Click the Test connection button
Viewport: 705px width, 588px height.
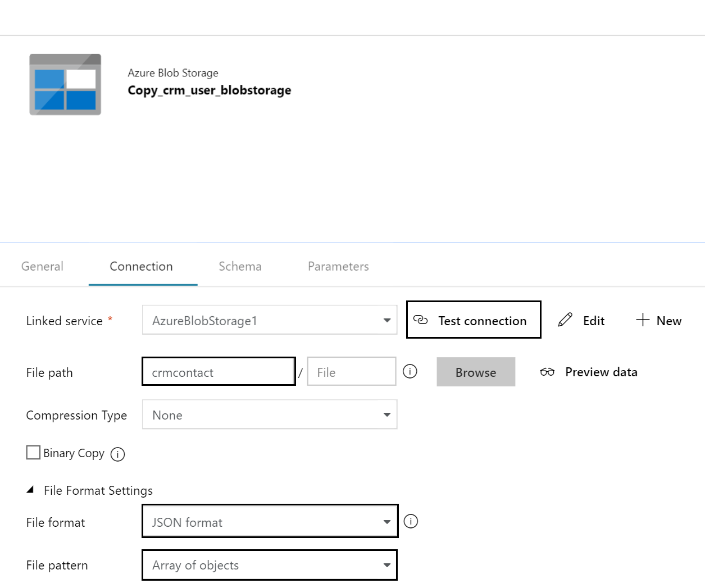click(x=474, y=320)
